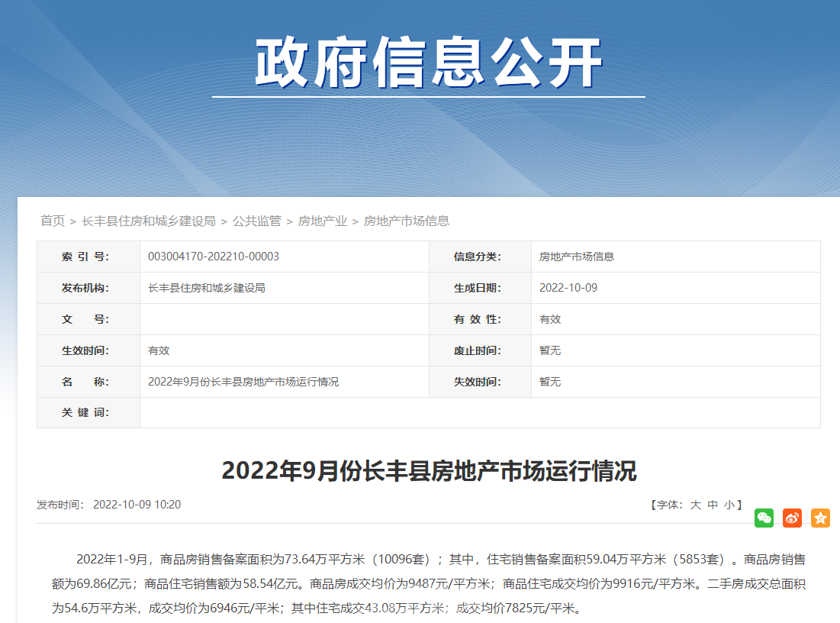Image resolution: width=840 pixels, height=623 pixels.
Task: Click 房地产市场信息 in the 信息分类 row
Action: pos(577,257)
